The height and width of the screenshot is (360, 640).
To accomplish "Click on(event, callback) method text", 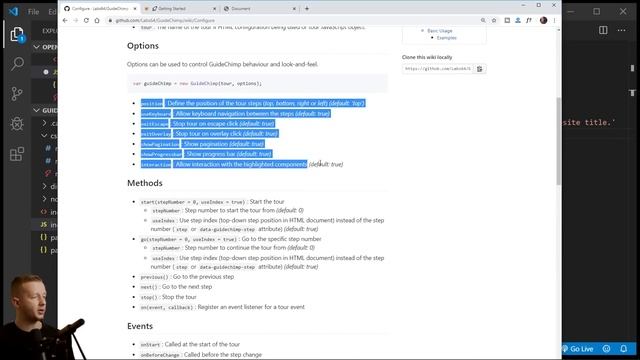I will tap(167, 307).
